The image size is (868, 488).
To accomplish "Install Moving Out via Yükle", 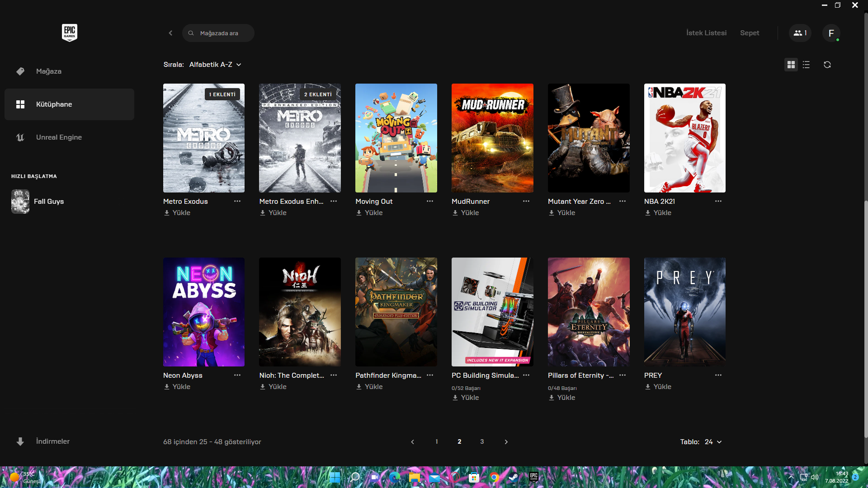I will pyautogui.click(x=369, y=213).
